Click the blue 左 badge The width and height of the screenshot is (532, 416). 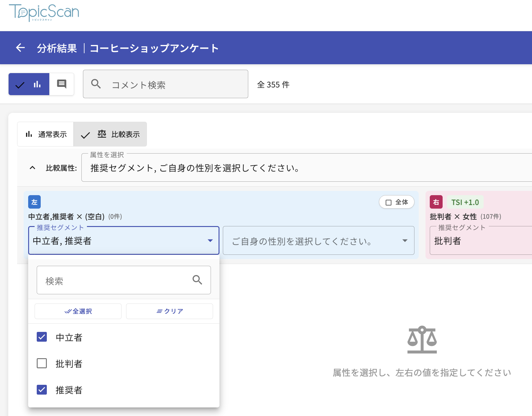34,202
